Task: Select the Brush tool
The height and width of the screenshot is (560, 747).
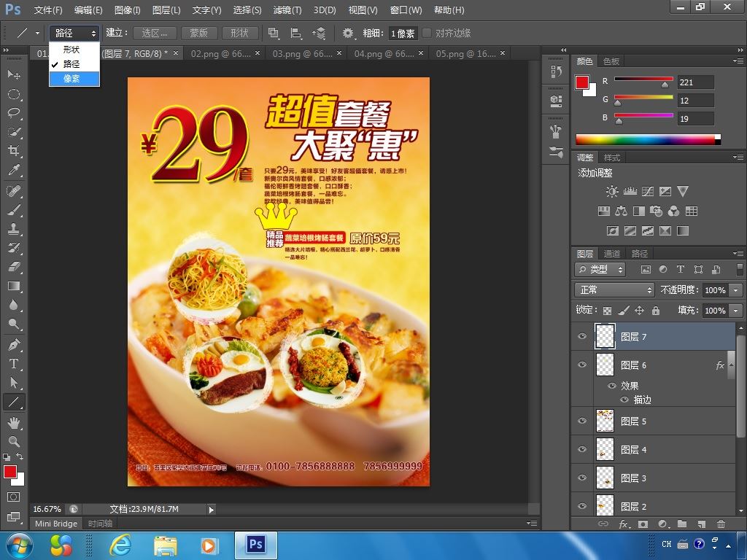Action: coord(14,210)
